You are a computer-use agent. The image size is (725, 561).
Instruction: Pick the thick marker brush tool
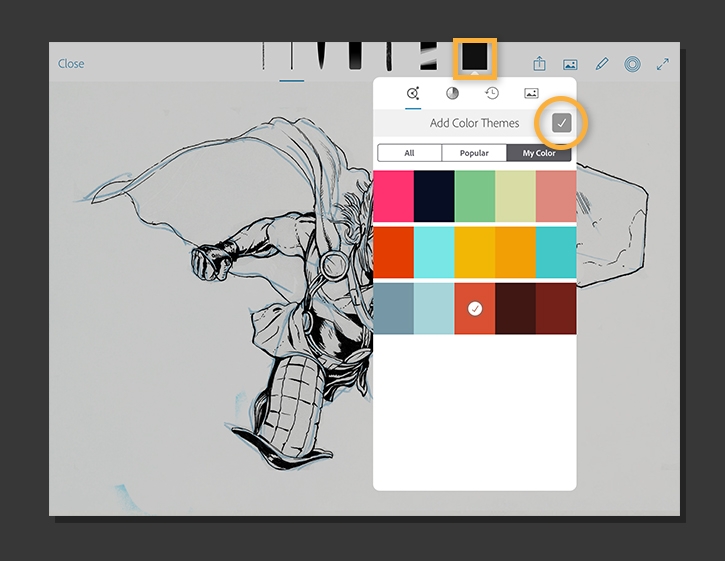355,56
